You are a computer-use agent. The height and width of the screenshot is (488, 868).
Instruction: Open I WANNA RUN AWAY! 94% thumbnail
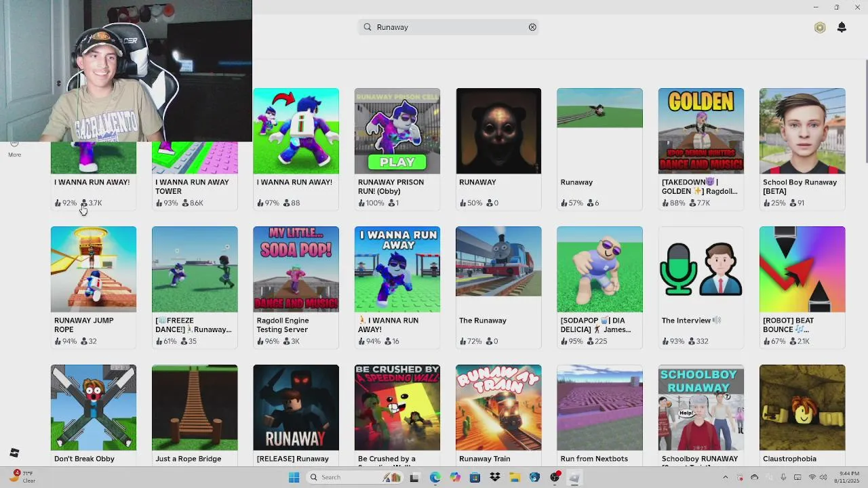pyautogui.click(x=397, y=269)
